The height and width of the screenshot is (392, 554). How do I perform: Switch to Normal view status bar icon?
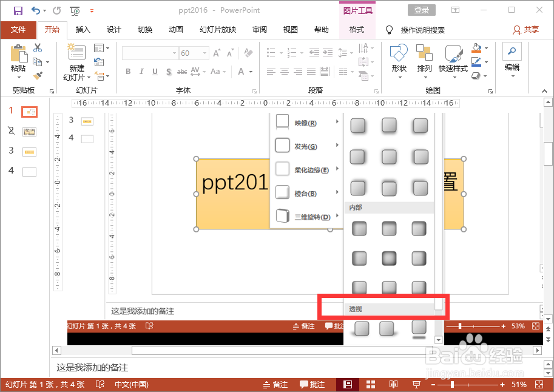tap(348, 385)
